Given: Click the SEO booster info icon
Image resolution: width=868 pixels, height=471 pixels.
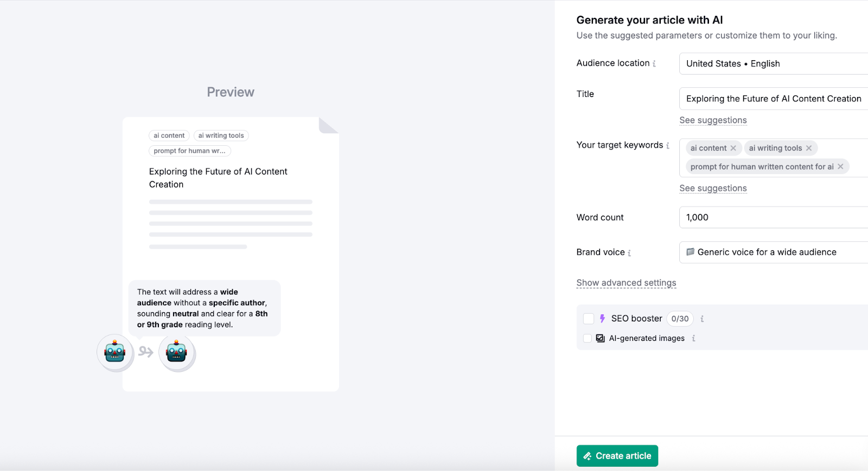Looking at the screenshot, I should [x=702, y=319].
